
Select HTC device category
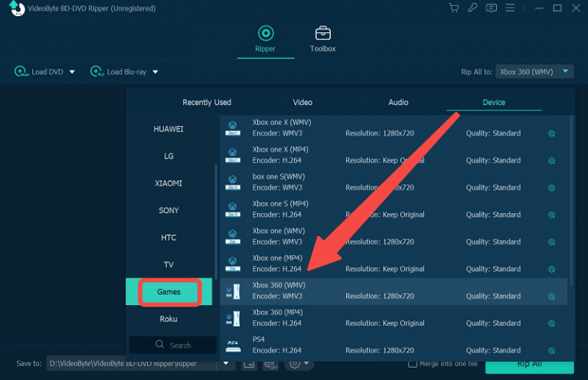168,237
